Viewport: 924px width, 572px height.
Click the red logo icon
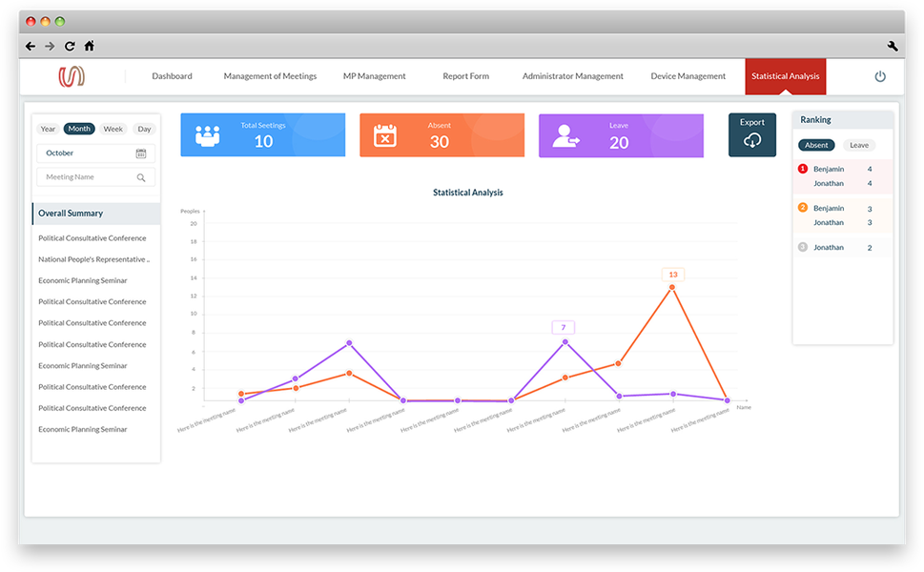coord(72,76)
